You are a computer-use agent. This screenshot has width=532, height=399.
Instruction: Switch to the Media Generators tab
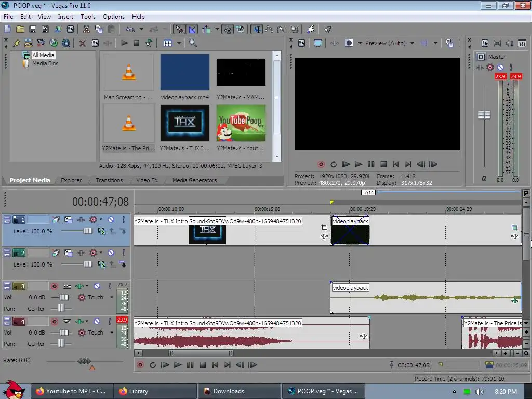click(194, 180)
